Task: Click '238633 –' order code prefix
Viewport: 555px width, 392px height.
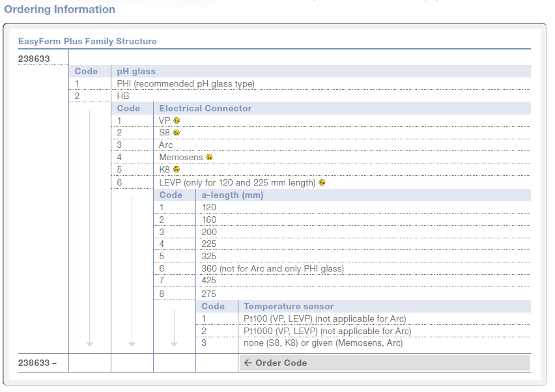Action: coord(38,363)
